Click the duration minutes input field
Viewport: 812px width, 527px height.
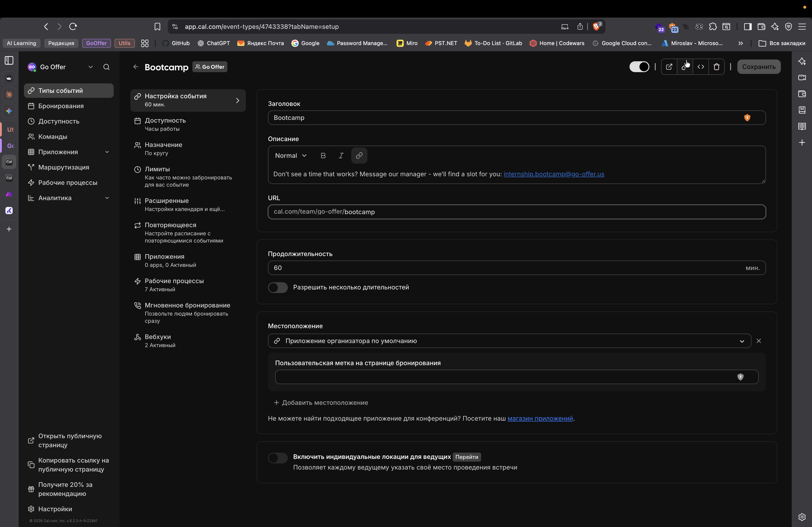point(505,268)
